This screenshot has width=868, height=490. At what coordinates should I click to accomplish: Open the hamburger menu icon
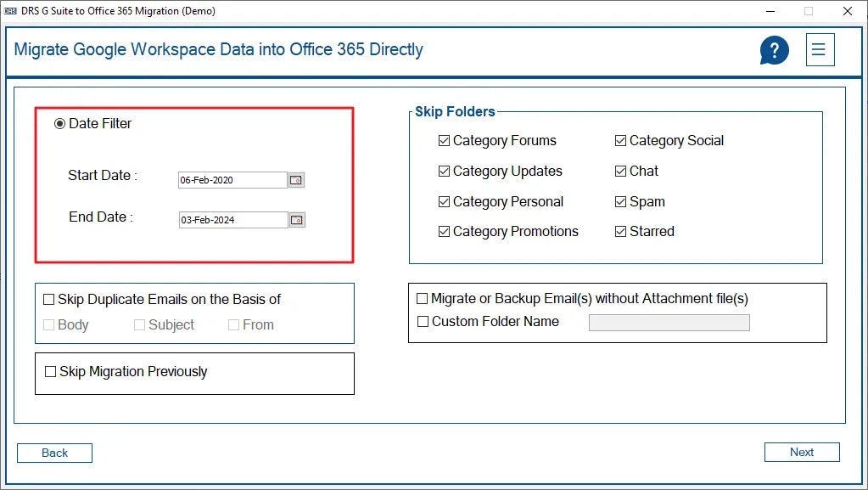click(x=820, y=50)
